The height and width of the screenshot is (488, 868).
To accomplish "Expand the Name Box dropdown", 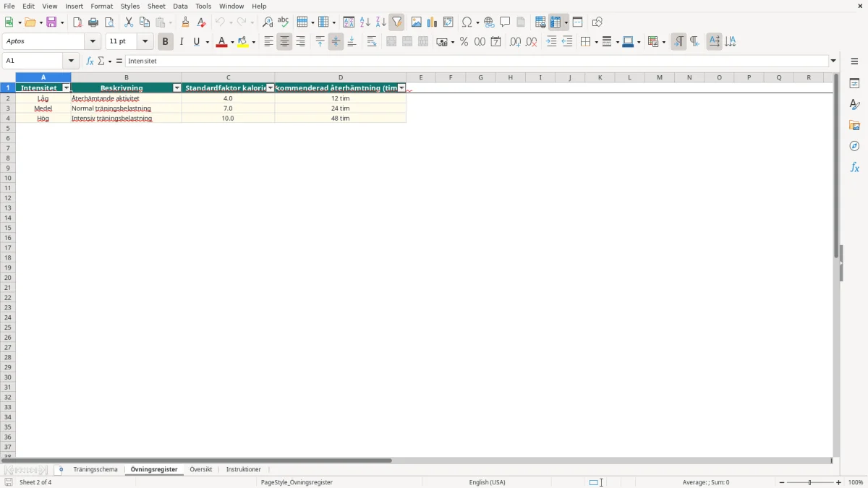I will 71,61.
